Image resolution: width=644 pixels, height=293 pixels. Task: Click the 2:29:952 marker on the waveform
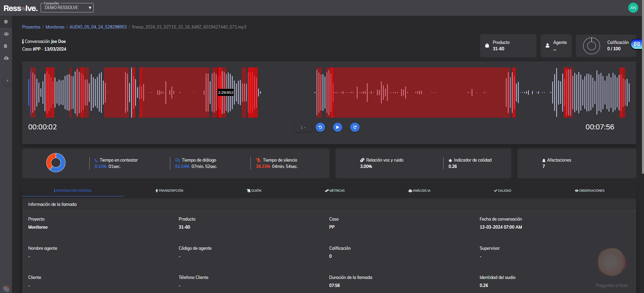point(226,93)
